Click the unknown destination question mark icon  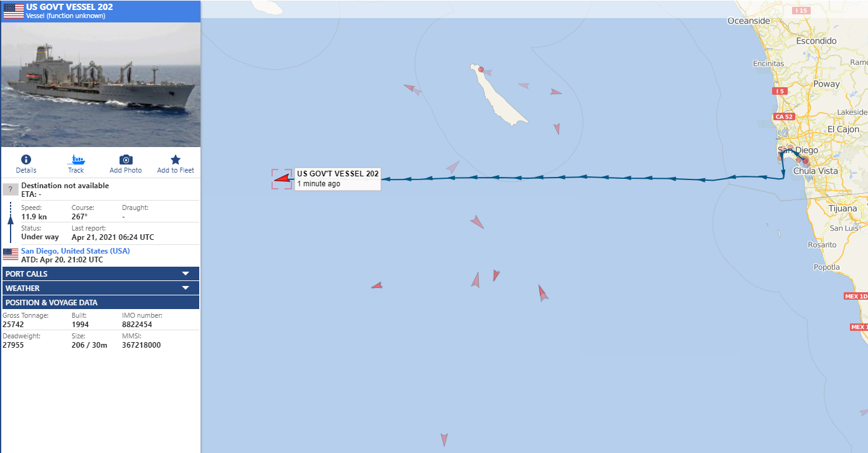pos(11,189)
